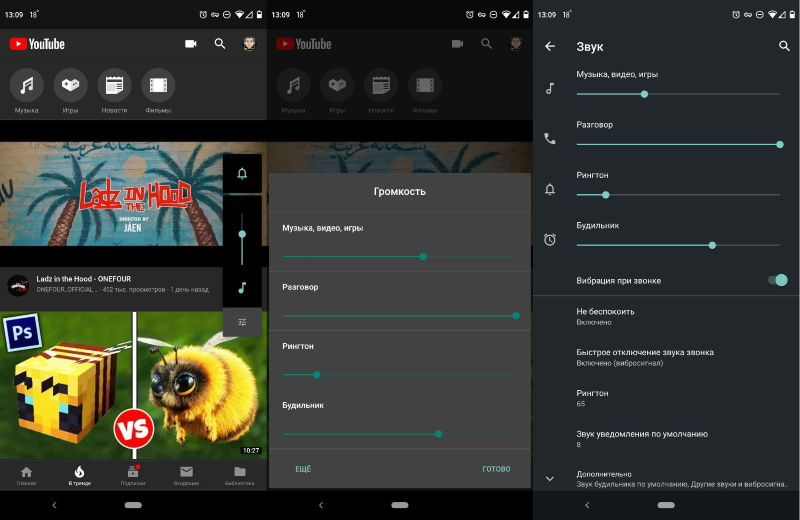Go back from Звук settings
The height and width of the screenshot is (520, 800).
coord(550,46)
